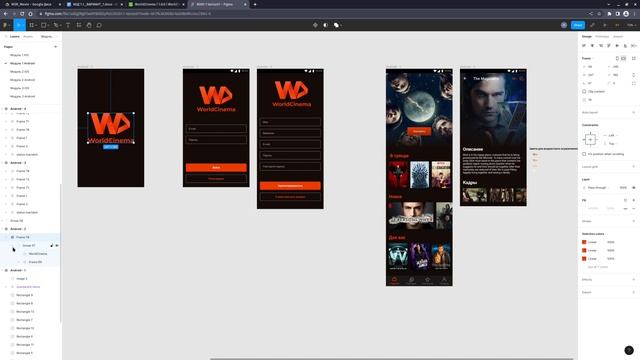Click the Align vertical centers icon
This screenshot has width=640, height=360.
617,46
